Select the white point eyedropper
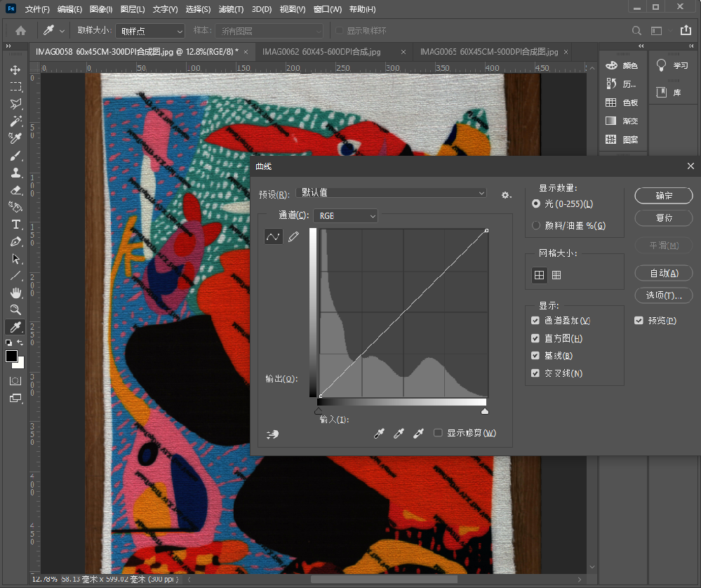701x588 pixels. point(418,434)
